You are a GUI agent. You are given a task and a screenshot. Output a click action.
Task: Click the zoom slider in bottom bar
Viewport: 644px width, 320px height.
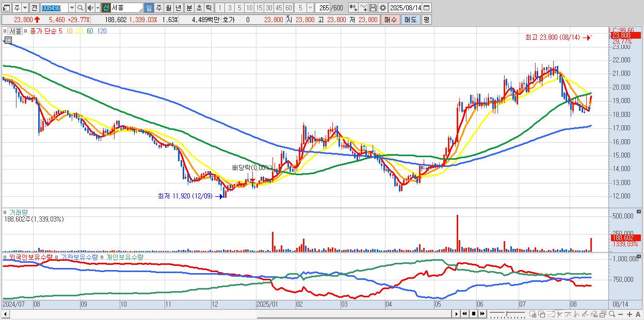[507, 314]
